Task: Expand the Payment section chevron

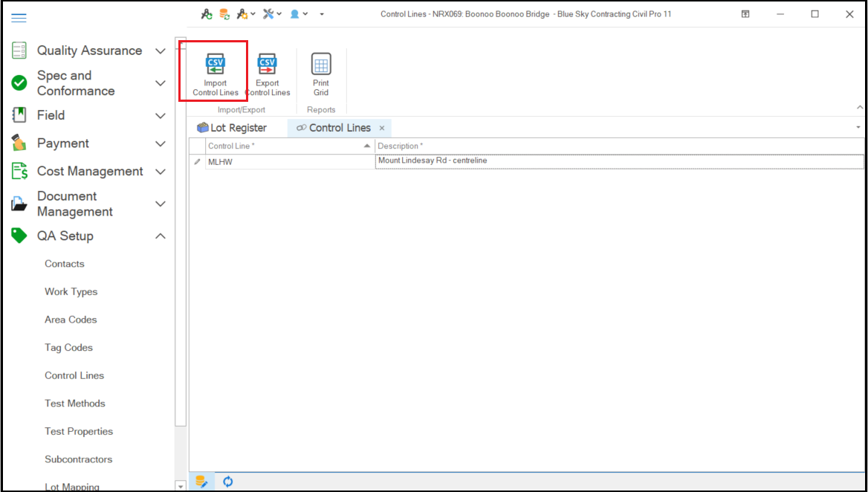Action: [160, 143]
